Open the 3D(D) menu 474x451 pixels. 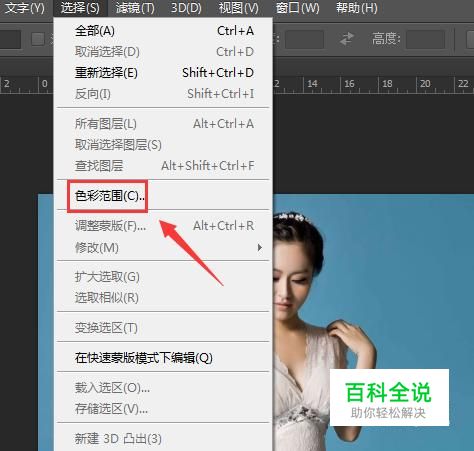pyautogui.click(x=186, y=7)
